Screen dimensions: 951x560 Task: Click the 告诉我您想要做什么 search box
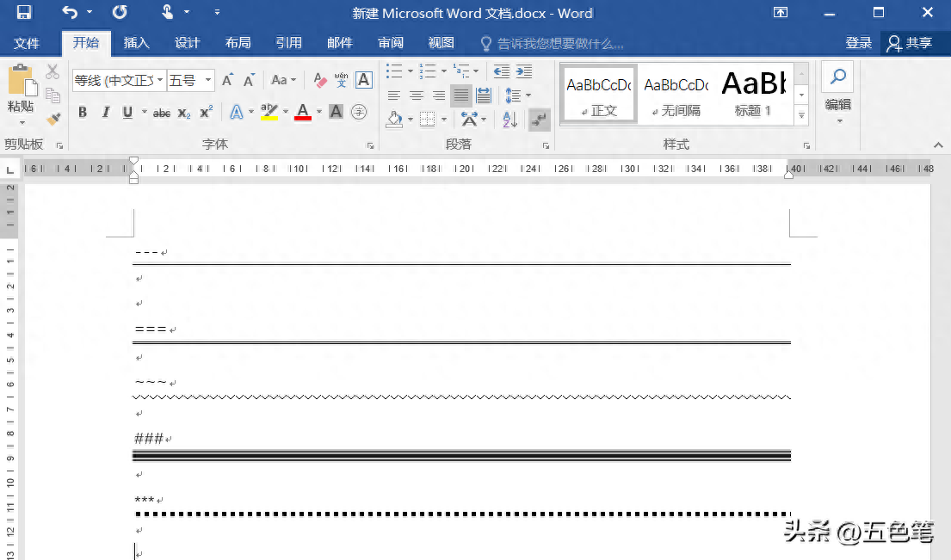(x=552, y=44)
